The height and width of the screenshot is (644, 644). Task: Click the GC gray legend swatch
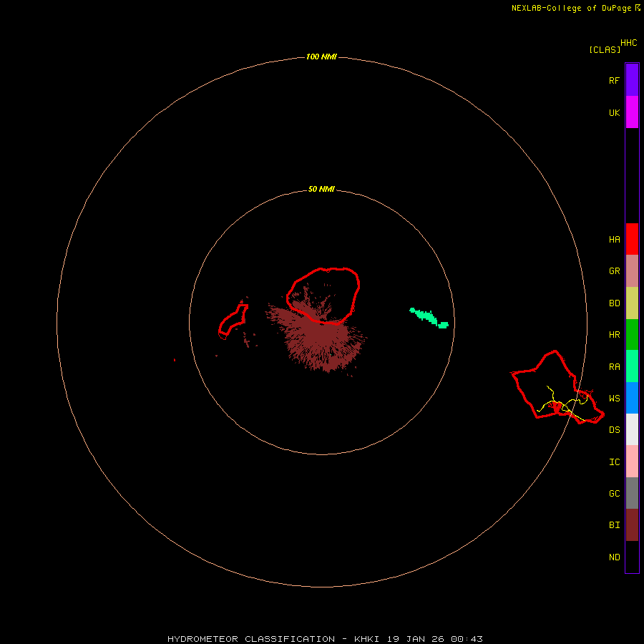pyautogui.click(x=632, y=493)
